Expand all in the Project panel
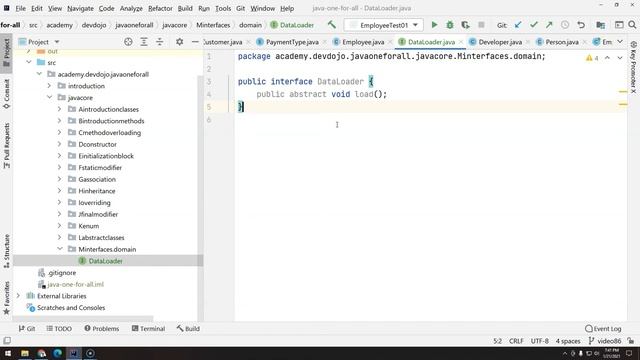640x360 pixels. coord(144,42)
